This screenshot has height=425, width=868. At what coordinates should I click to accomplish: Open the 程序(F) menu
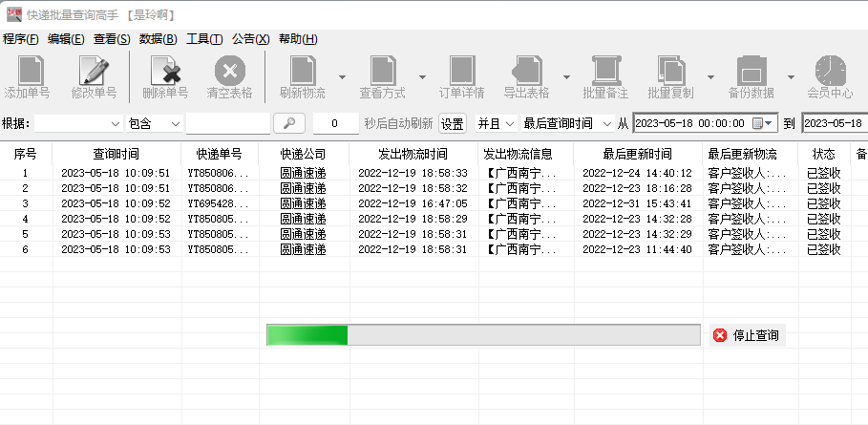[20, 39]
